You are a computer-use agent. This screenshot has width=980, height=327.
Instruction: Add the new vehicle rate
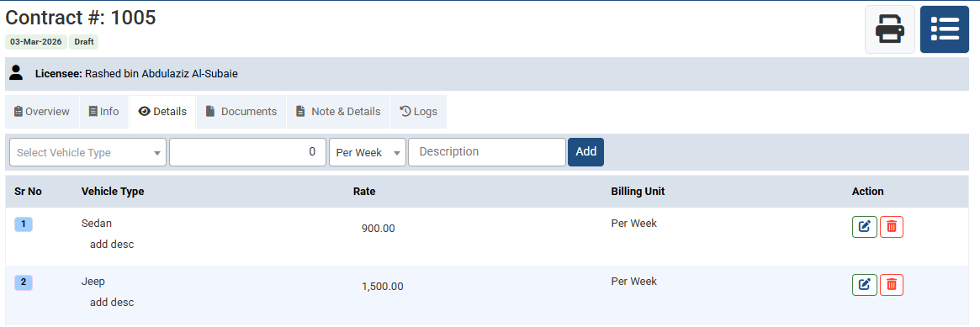[585, 151]
